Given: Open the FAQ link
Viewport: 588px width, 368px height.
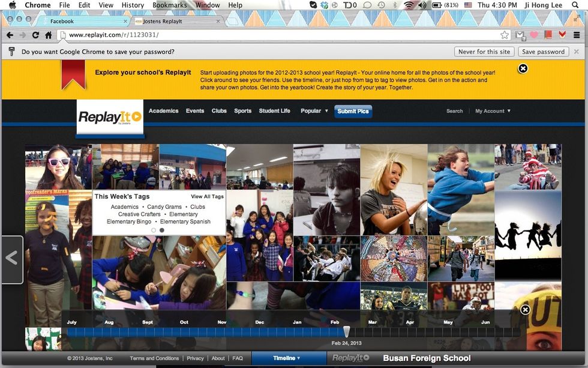Looking at the screenshot, I should (x=238, y=358).
